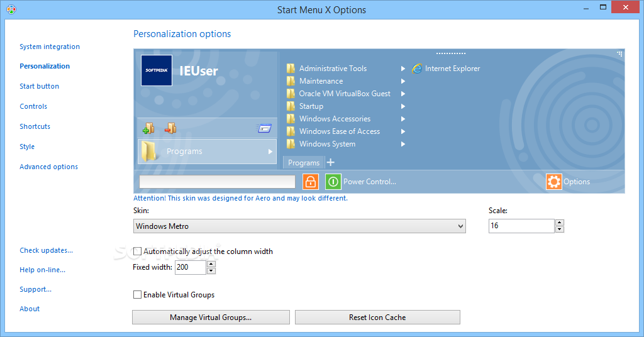Expand the Windows System submenu arrow
The height and width of the screenshot is (337, 644).
pyautogui.click(x=403, y=144)
